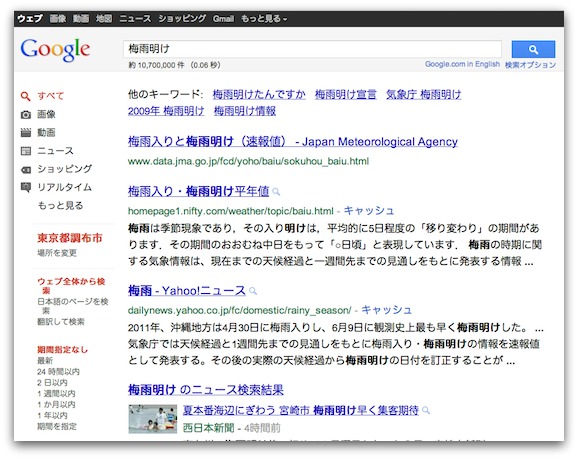Select related keyword 梅雨明け宣言
Image resolution: width=578 pixels, height=459 pixels.
coord(345,95)
